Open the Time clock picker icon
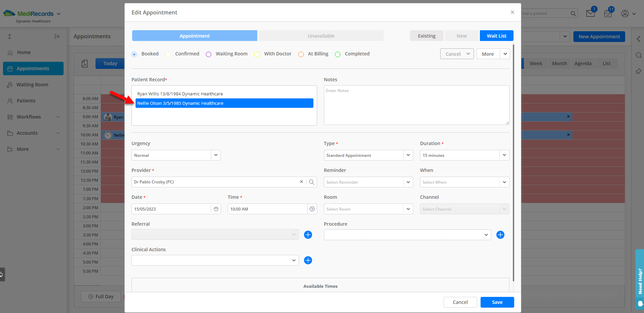 pos(312,209)
